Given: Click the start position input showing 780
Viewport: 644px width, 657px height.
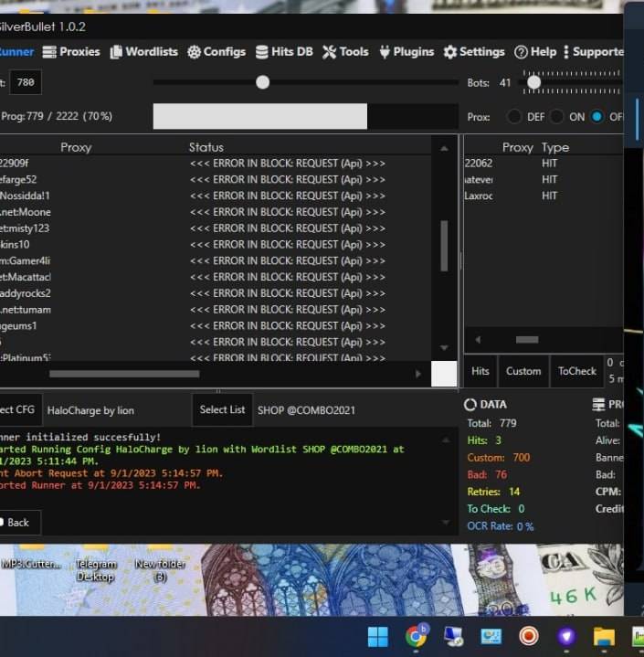Looking at the screenshot, I should click(x=26, y=82).
